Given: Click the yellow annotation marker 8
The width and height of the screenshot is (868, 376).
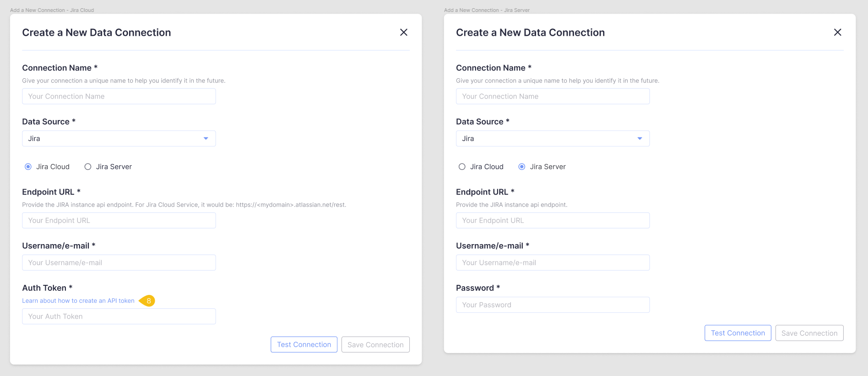Looking at the screenshot, I should pyautogui.click(x=147, y=301).
